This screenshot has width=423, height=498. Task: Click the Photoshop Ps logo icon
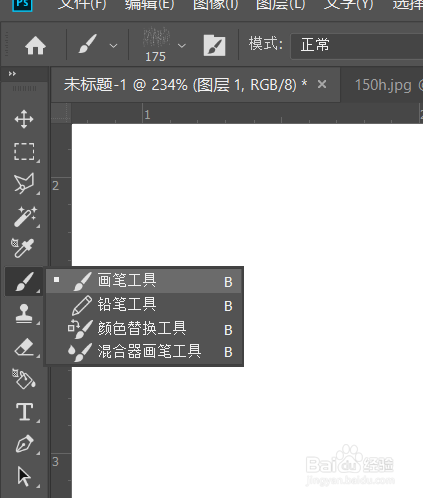point(22,5)
